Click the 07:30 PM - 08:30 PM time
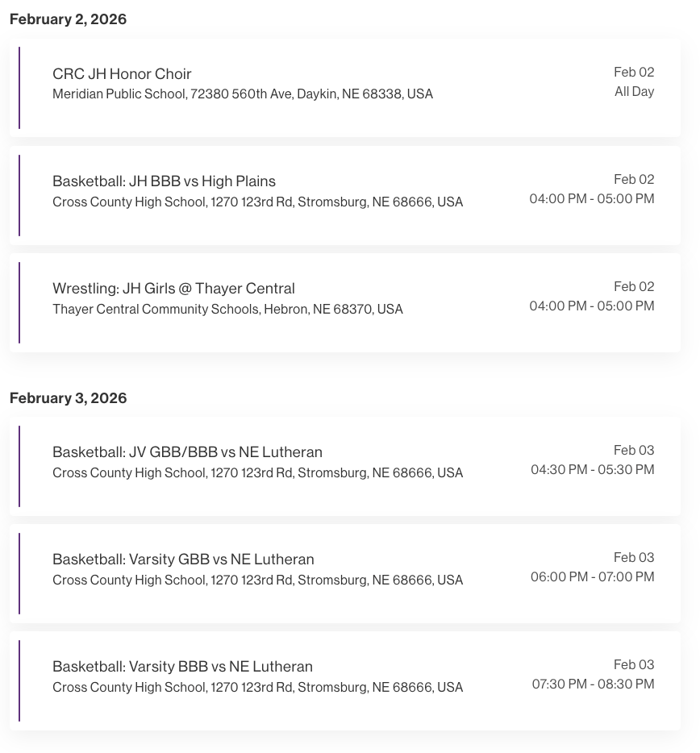This screenshot has height=753, width=700. (593, 684)
